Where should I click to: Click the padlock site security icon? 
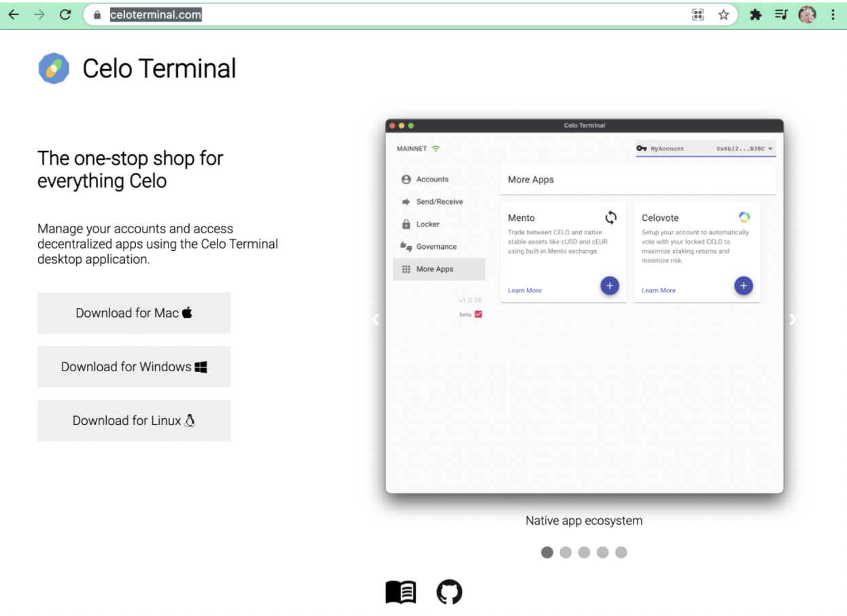pos(97,14)
